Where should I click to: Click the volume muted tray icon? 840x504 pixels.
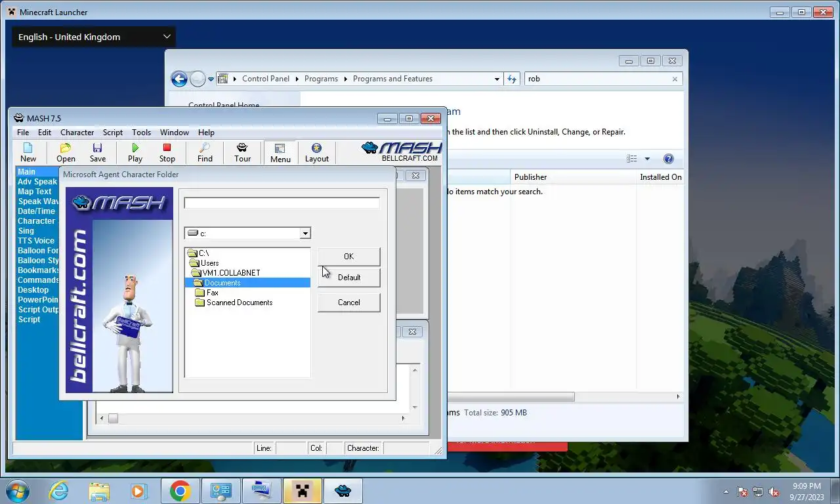click(774, 492)
